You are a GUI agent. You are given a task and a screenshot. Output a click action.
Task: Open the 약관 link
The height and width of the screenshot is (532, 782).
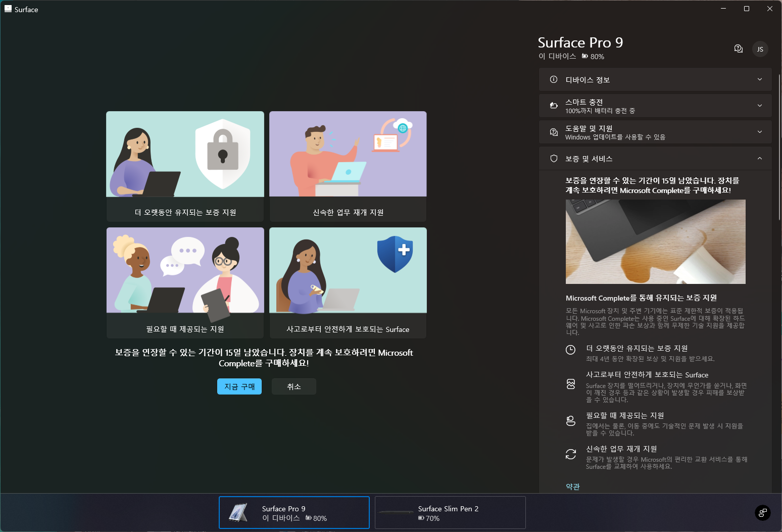point(573,487)
